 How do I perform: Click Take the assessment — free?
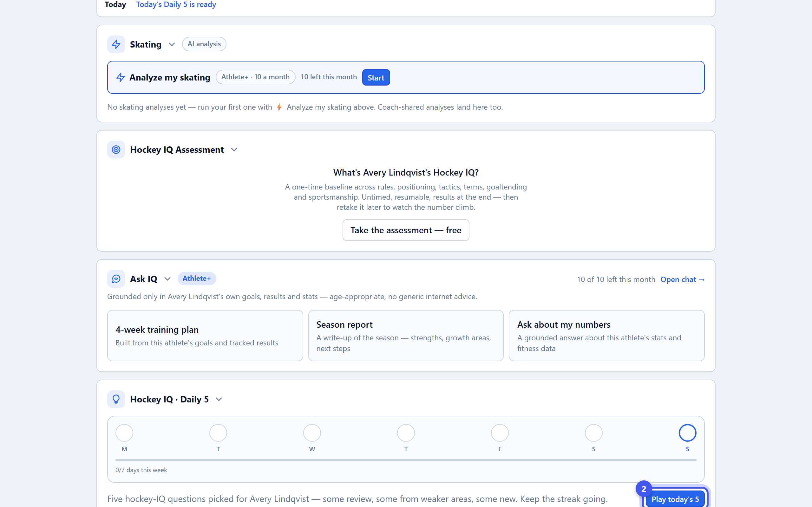pyautogui.click(x=406, y=230)
